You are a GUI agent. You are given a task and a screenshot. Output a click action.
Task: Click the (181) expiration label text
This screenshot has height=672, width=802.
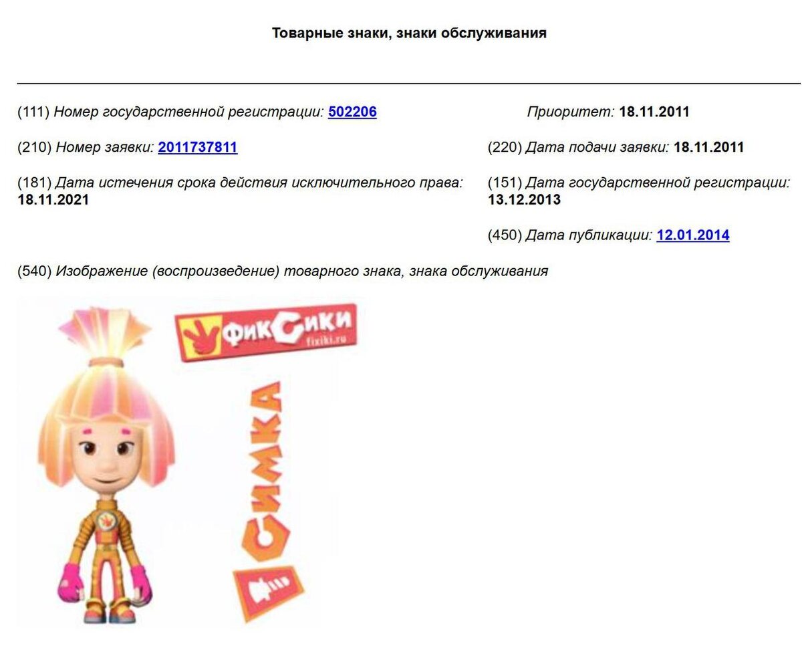pos(240,182)
